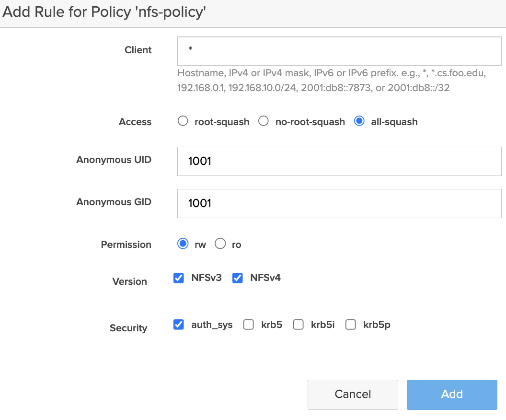Viewport: 506px width, 420px height.
Task: Select the root-squash access option
Action: pos(183,121)
